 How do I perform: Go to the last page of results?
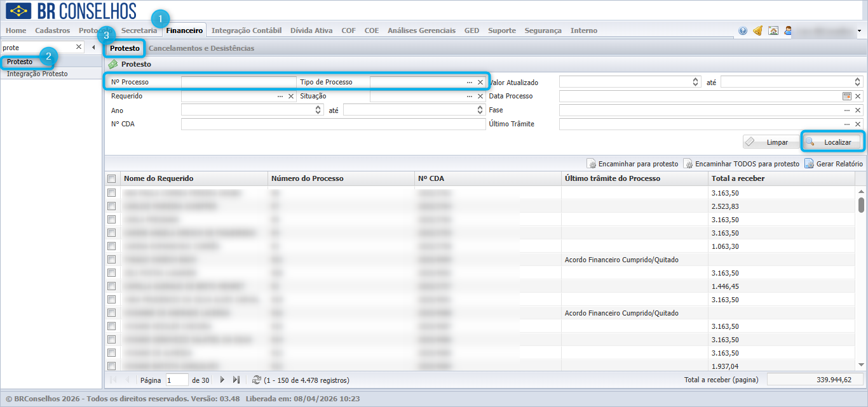pos(236,380)
